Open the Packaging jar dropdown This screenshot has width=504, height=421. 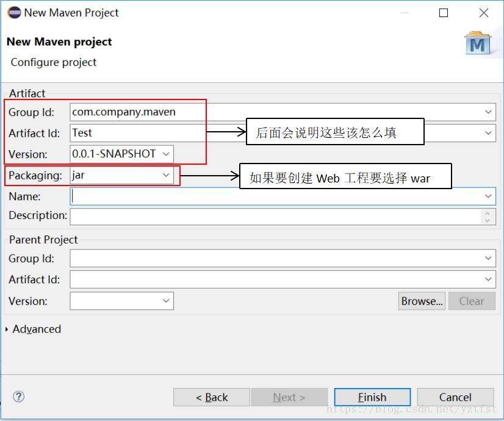pyautogui.click(x=166, y=175)
